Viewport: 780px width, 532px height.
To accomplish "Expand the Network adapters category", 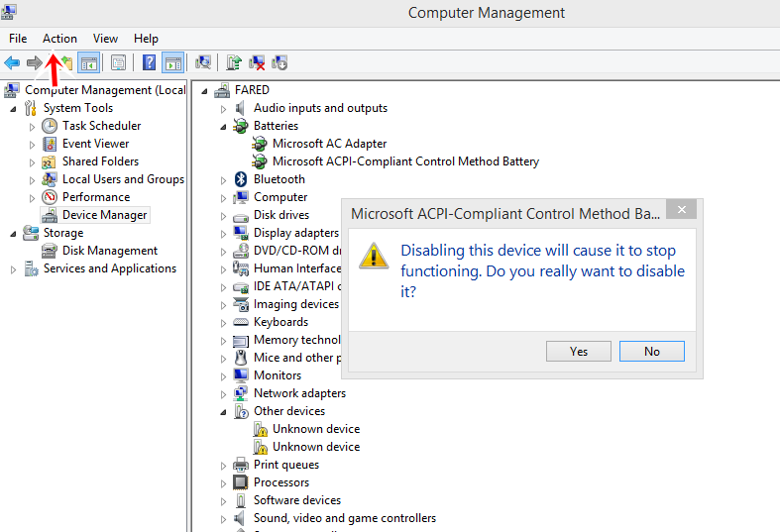I will click(223, 394).
